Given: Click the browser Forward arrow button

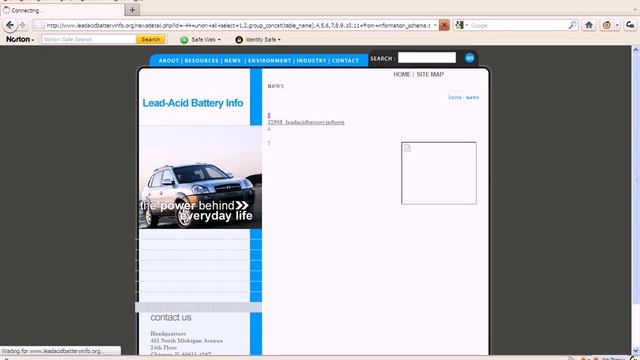Looking at the screenshot, I should (22, 25).
